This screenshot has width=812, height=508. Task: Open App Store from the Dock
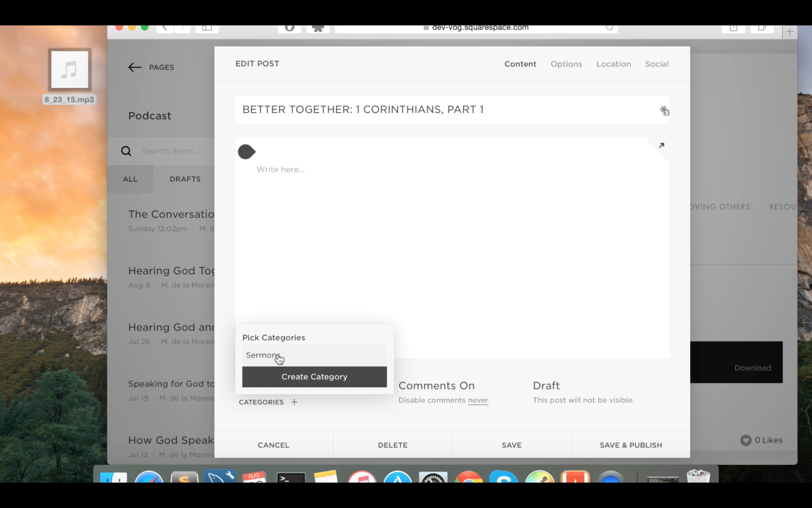pos(398,477)
